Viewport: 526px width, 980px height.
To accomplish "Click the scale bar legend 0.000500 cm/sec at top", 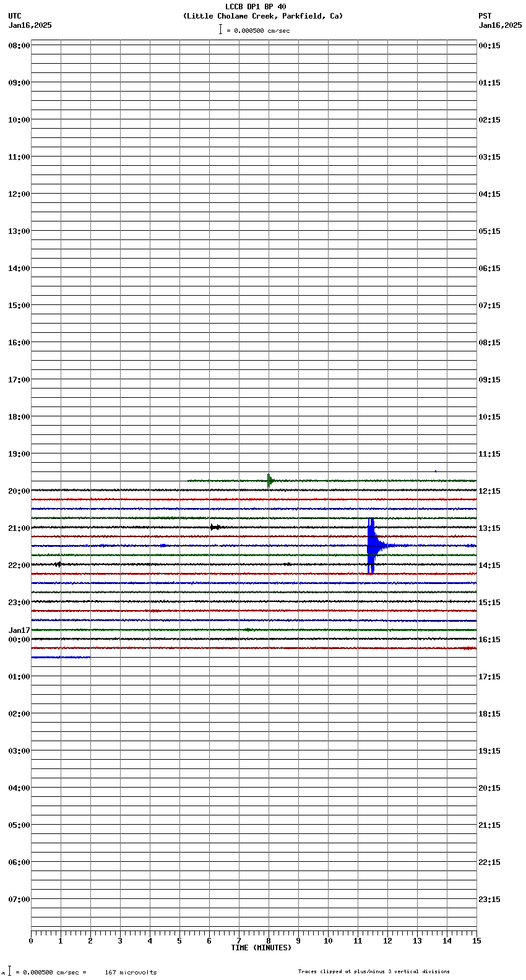I will point(254,30).
